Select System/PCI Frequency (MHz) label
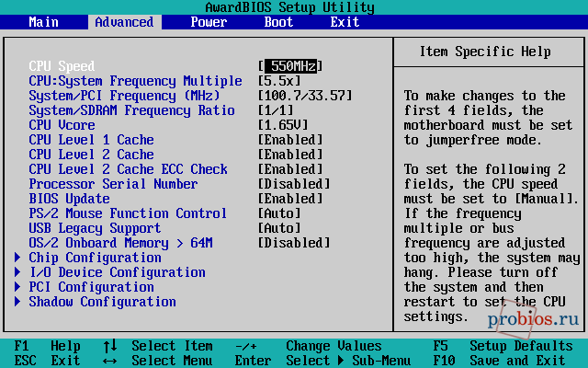Screen dimensions: 588x368 tap(124, 96)
